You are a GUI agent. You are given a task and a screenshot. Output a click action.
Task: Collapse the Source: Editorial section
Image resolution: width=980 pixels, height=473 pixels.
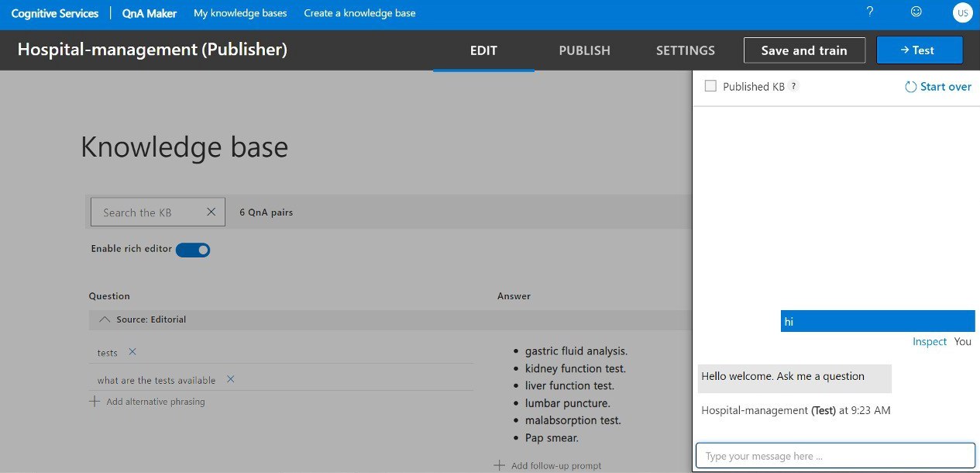click(105, 319)
